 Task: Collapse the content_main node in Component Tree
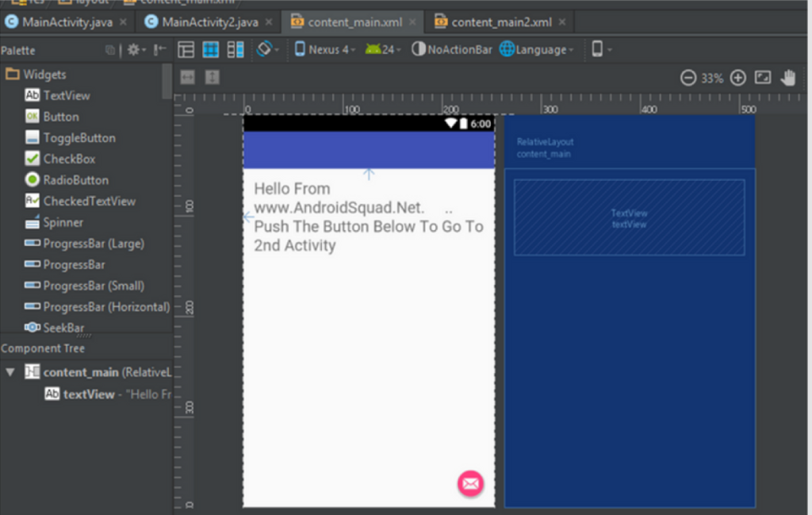coord(10,372)
